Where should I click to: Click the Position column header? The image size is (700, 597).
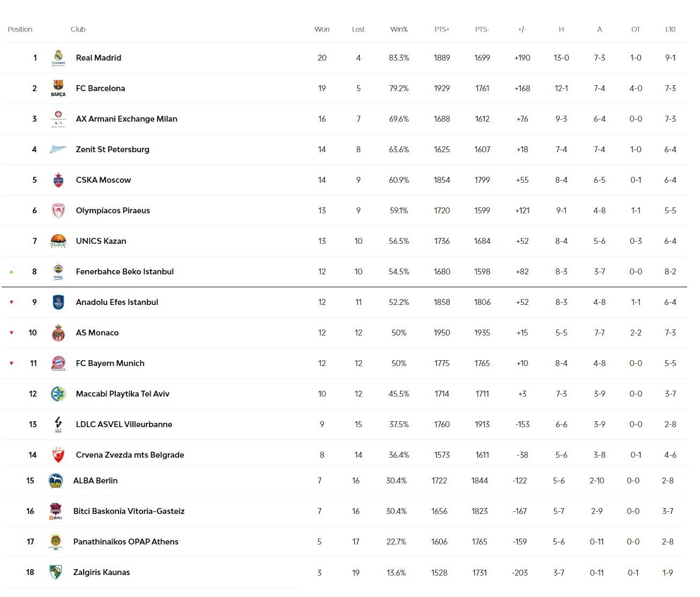[x=20, y=29]
